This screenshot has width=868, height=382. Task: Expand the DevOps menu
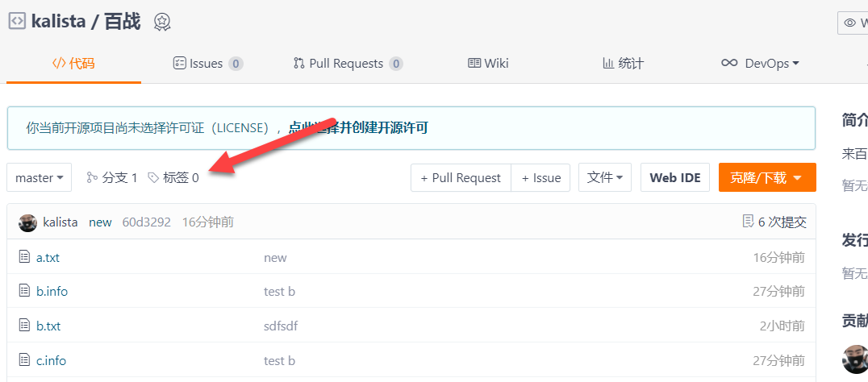[x=760, y=64]
